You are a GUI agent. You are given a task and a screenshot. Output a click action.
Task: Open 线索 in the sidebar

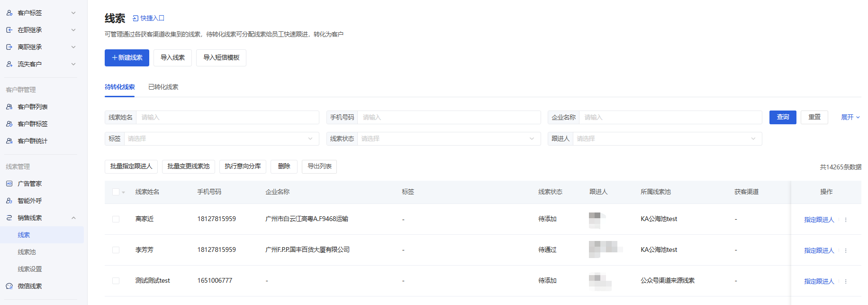tap(43, 235)
